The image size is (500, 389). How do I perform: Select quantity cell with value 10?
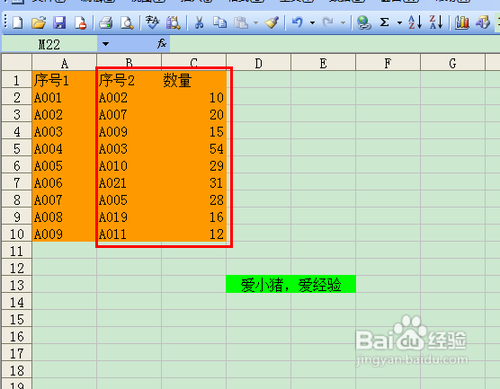pyautogui.click(x=194, y=97)
